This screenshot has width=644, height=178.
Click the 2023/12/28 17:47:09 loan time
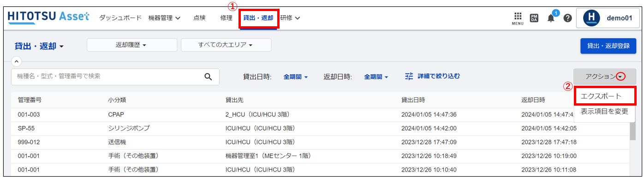click(429, 142)
